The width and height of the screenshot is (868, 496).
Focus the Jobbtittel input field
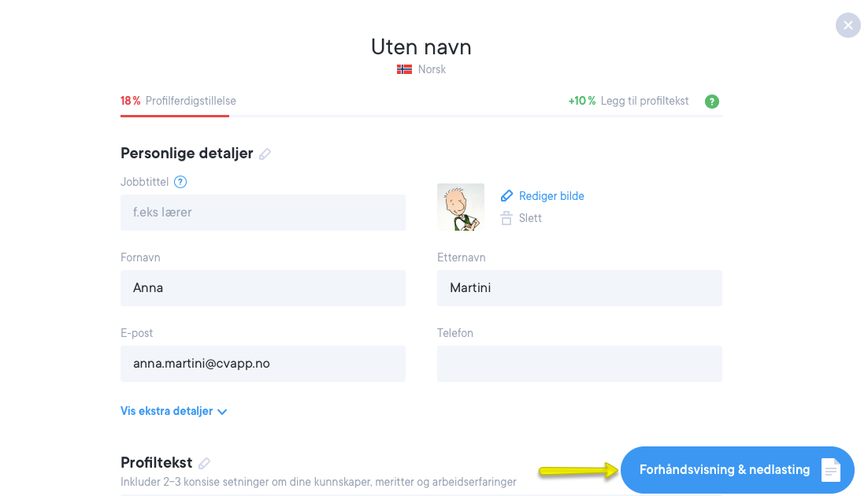click(x=263, y=213)
